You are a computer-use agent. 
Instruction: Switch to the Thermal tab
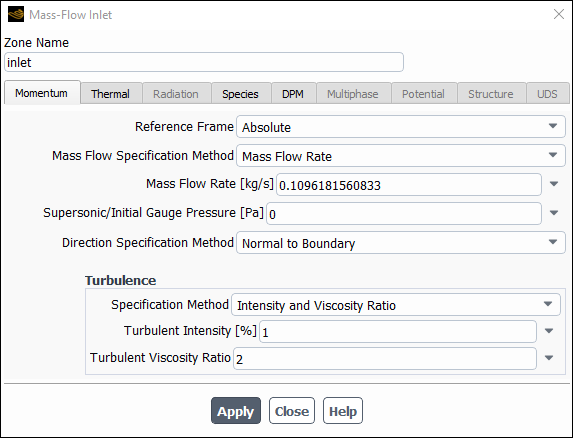pyautogui.click(x=110, y=94)
